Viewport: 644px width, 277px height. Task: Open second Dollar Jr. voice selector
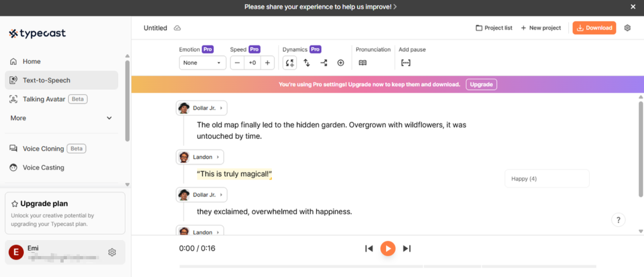(x=202, y=195)
